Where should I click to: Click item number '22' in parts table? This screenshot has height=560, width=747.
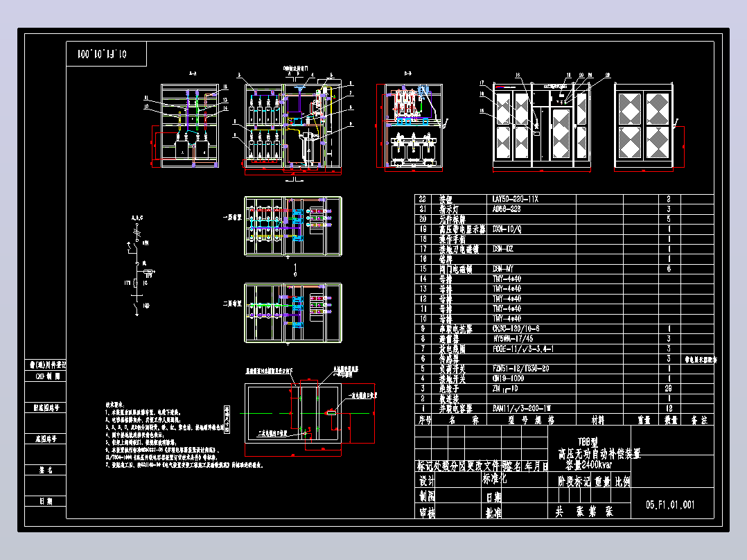coord(423,199)
